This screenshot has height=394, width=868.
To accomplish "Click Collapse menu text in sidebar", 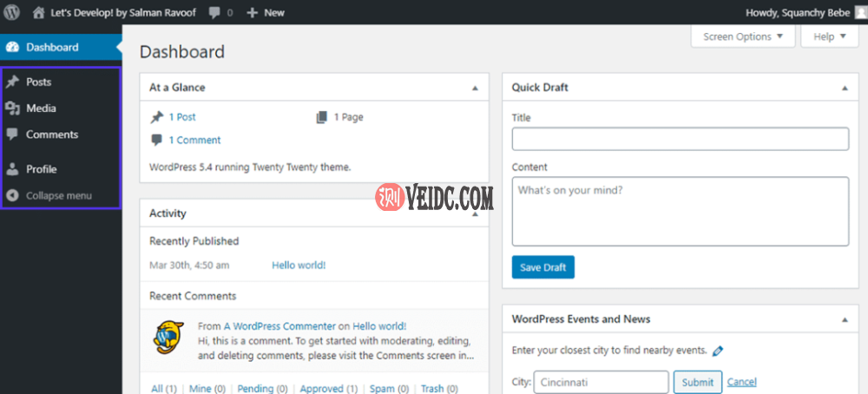I will coord(59,195).
